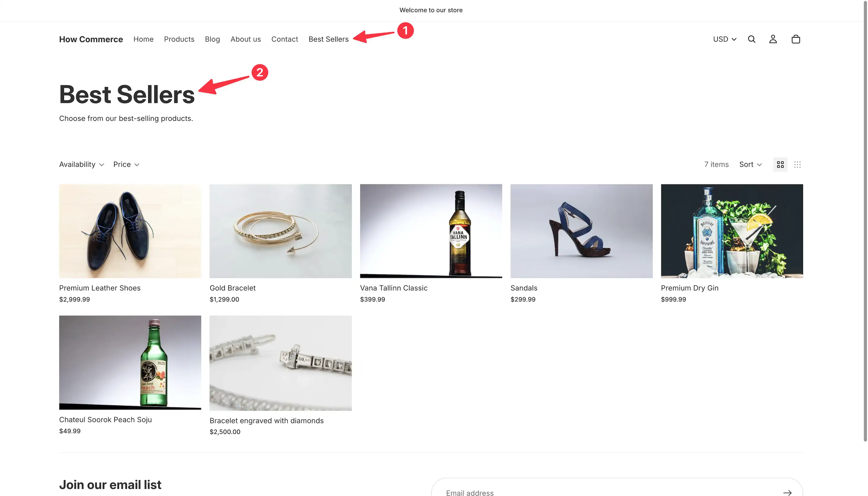
Task: Click the best-selling products description text
Action: (x=126, y=119)
